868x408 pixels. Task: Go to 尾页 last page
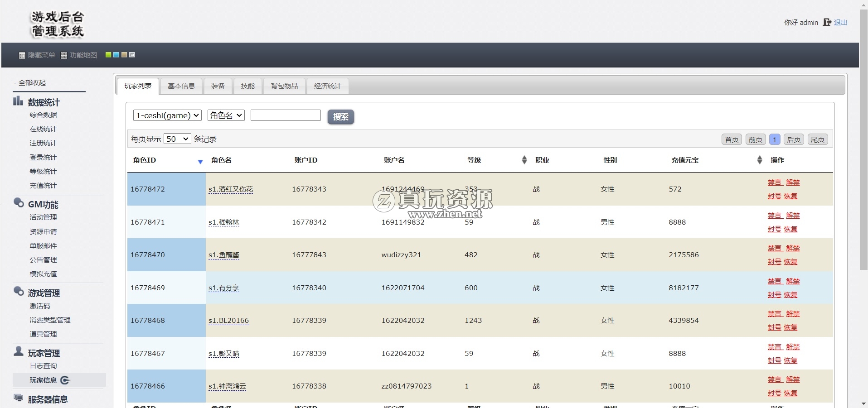[x=818, y=139]
